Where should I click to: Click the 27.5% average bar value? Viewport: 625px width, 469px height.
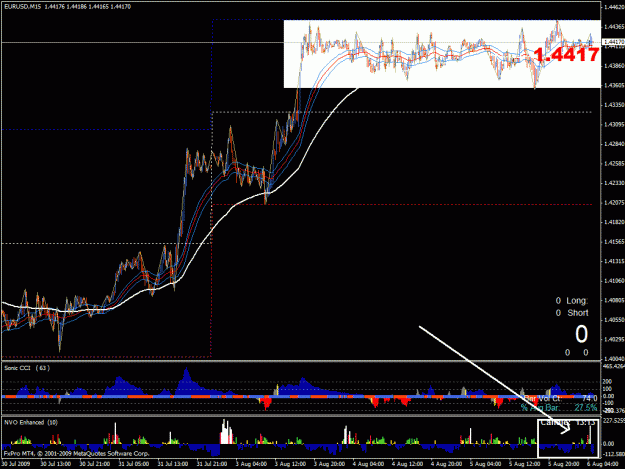coord(586,408)
